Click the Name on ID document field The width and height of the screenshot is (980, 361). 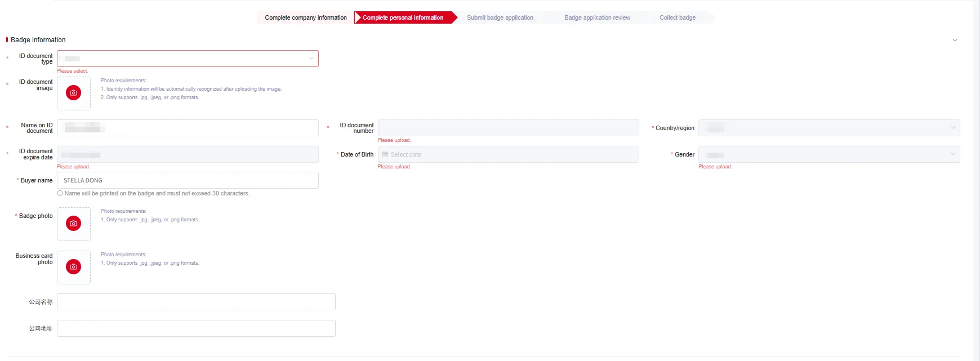[x=188, y=128]
